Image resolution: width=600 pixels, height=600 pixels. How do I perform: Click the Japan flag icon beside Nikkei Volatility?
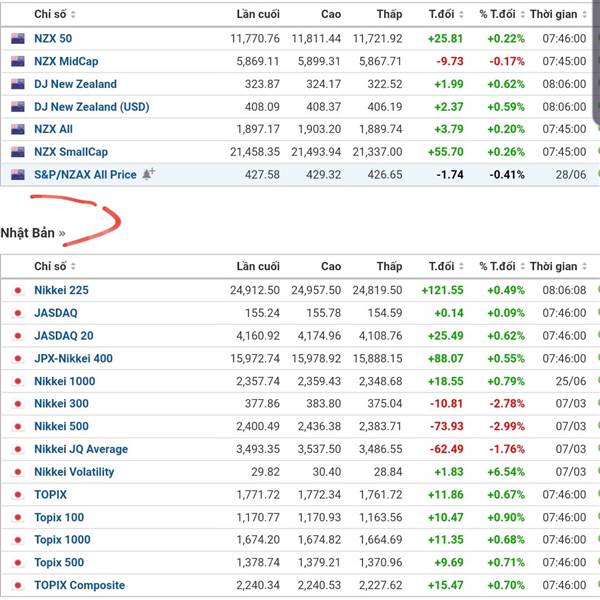18,472
